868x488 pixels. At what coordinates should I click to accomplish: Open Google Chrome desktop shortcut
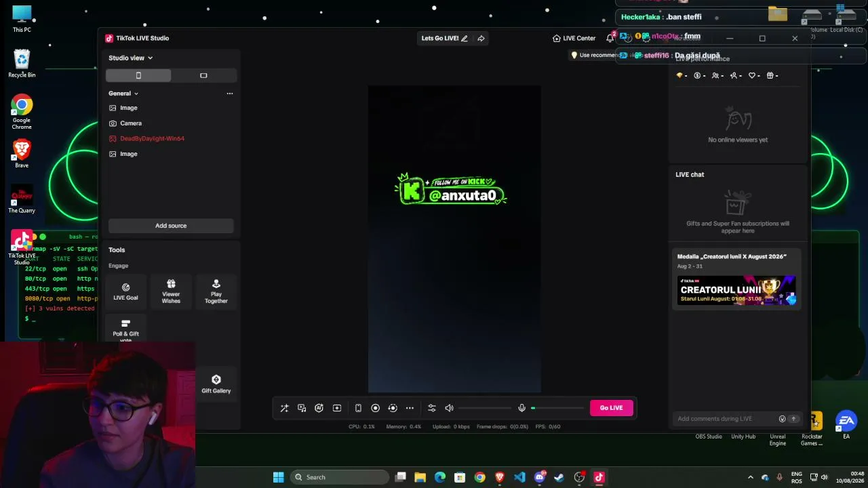[x=22, y=113]
